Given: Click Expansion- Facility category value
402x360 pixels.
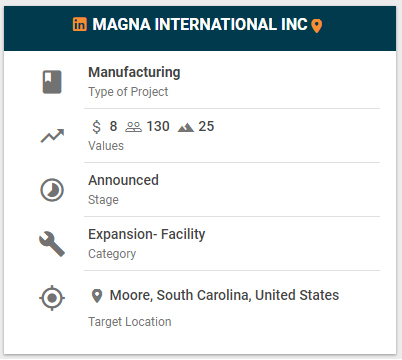Looking at the screenshot, I should pyautogui.click(x=147, y=234).
